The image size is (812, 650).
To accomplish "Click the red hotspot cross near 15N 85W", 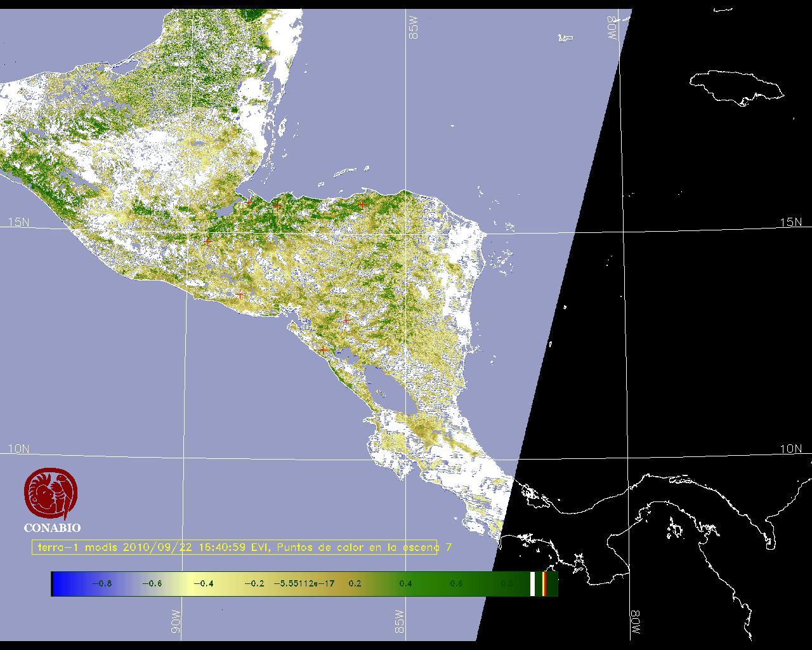I will click(x=362, y=204).
